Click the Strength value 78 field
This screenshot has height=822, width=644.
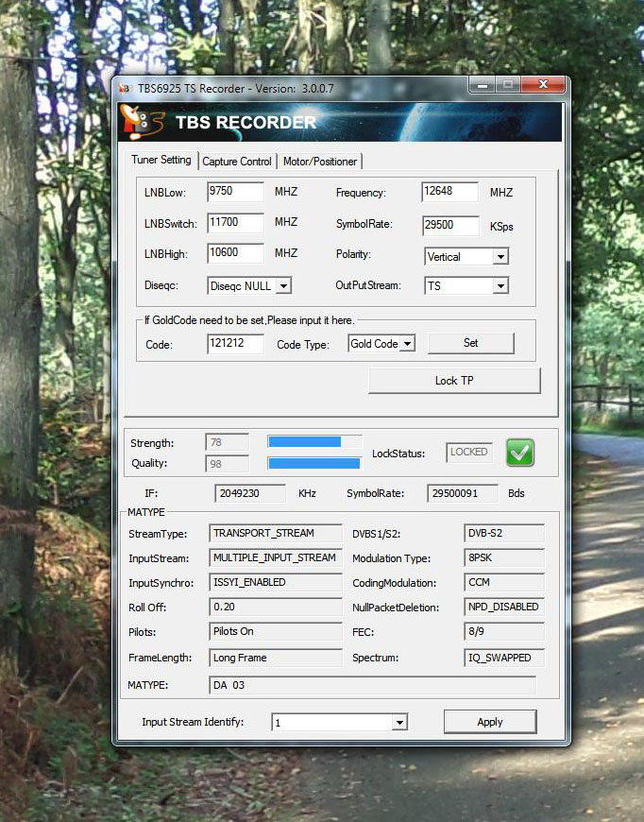[x=227, y=442]
